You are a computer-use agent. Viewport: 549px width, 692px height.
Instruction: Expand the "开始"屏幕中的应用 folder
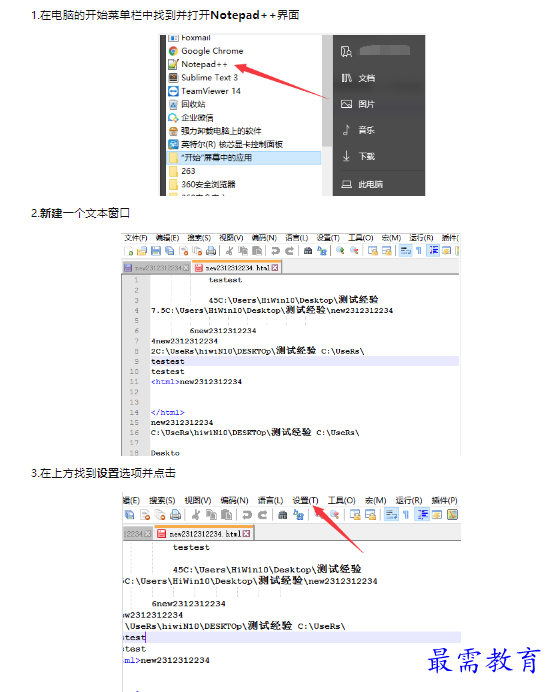244,158
